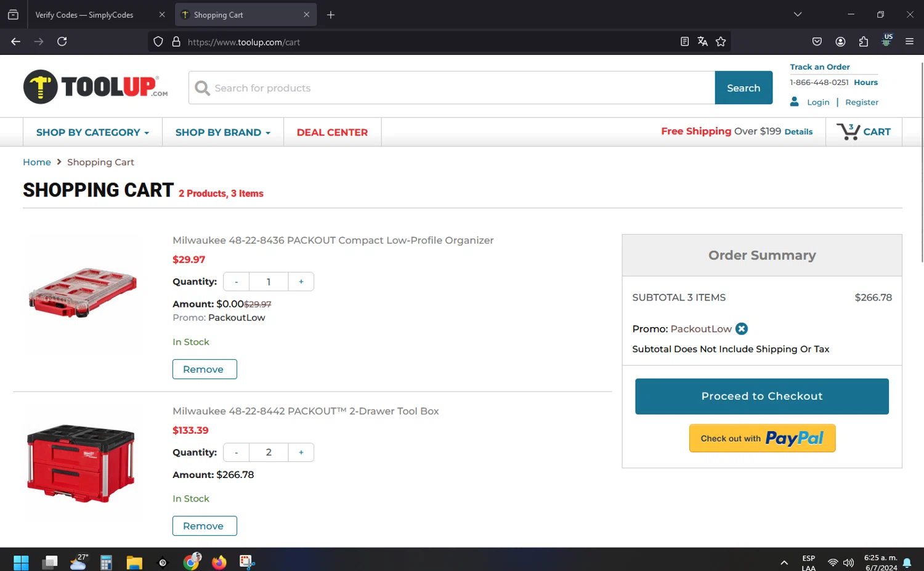Increase quantity of the Low-Profile Organizer
The width and height of the screenshot is (924, 571).
click(x=301, y=281)
